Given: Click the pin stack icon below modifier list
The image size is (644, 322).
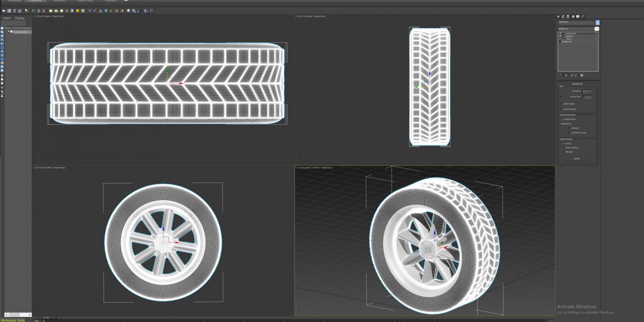Looking at the screenshot, I should pos(561,75).
